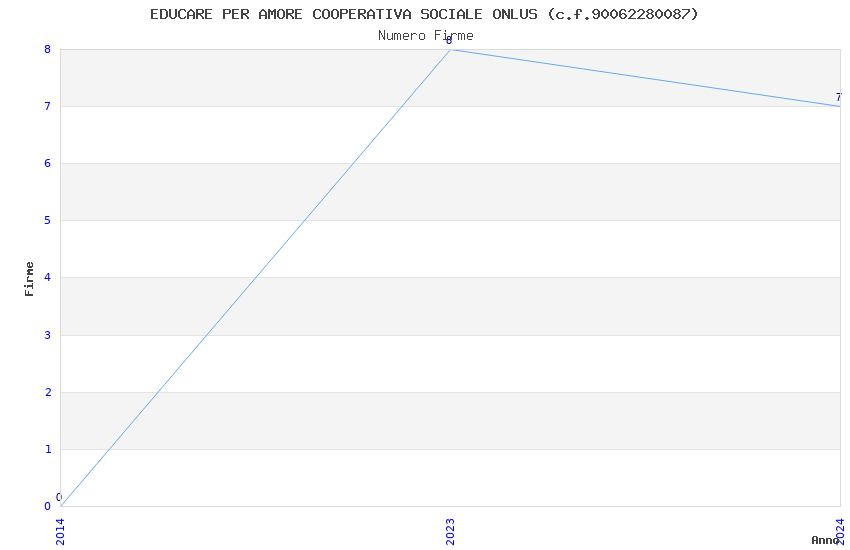Select the data point labeled 7 at 2024
Viewport: 850px width, 550px height.
[x=839, y=106]
